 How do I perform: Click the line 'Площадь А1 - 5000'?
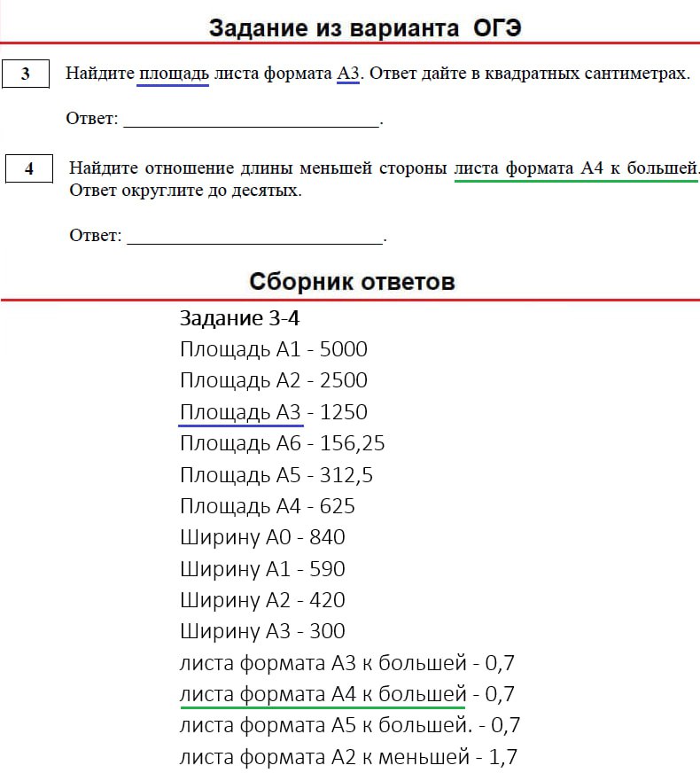tap(274, 350)
